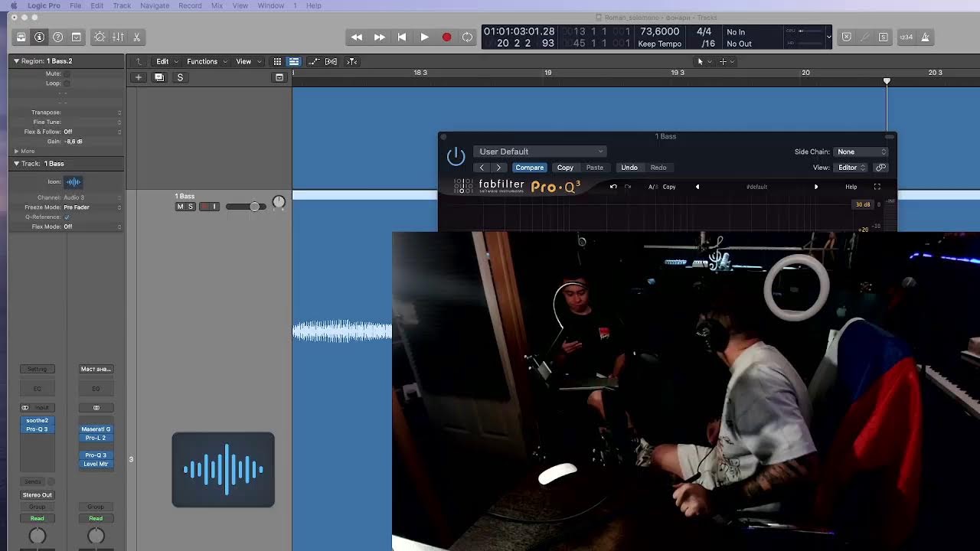This screenshot has height=551, width=980.
Task: Collapse the Track 1 Bass inspector section
Action: point(16,164)
